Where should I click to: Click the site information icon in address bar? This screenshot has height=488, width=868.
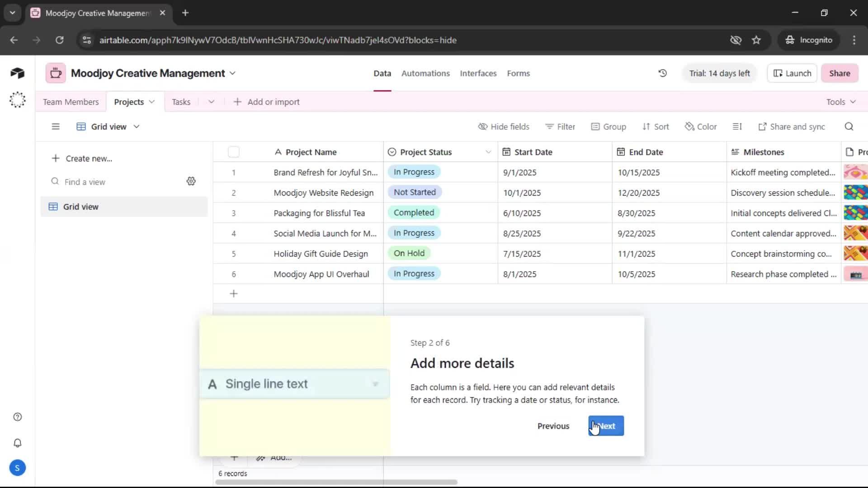tap(87, 40)
